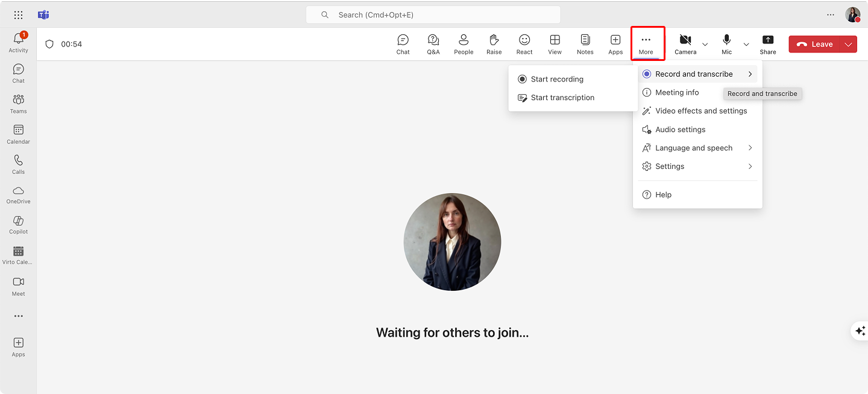Viewport: 868px width, 394px height.
Task: Open the Q&A panel
Action: point(433,43)
